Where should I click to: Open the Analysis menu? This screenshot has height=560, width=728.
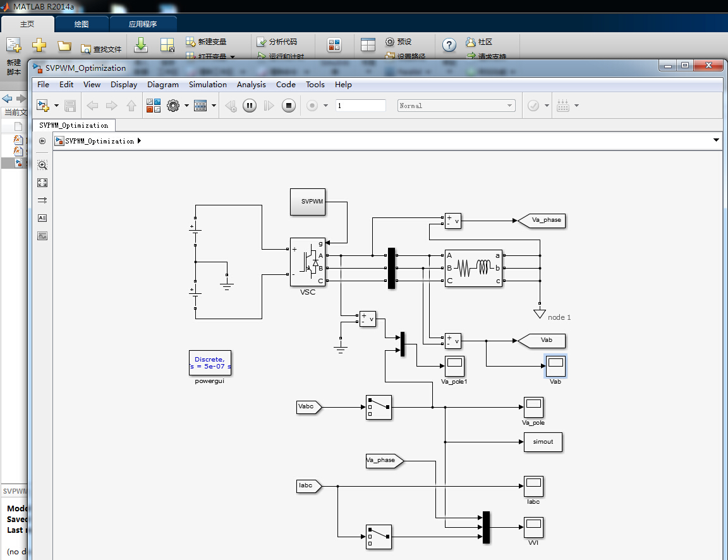coord(251,85)
